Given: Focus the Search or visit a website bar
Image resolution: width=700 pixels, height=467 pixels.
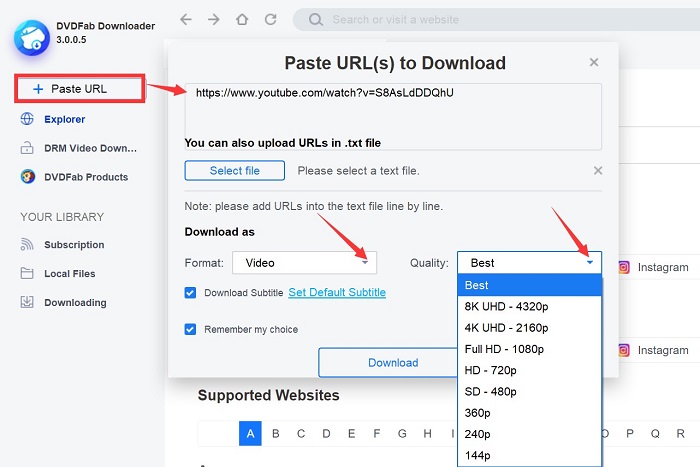Looking at the screenshot, I should point(496,20).
